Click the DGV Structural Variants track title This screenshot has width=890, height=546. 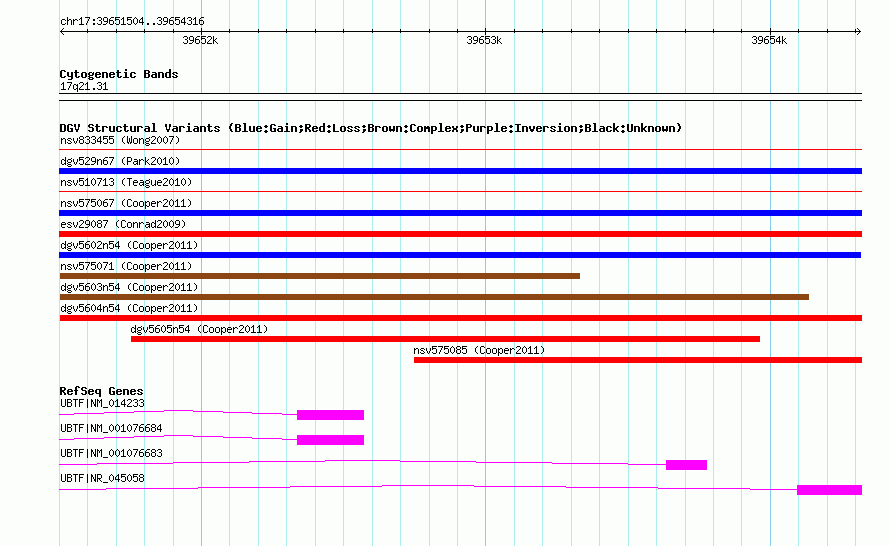371,128
